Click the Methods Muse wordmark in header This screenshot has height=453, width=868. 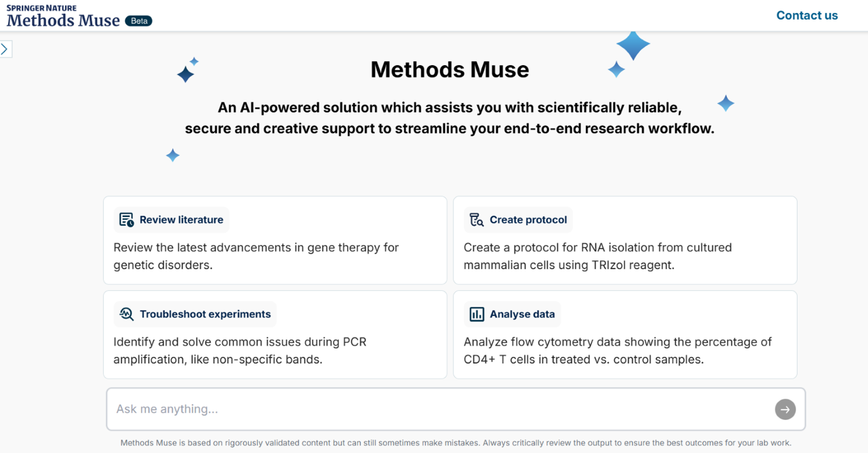pyautogui.click(x=64, y=20)
